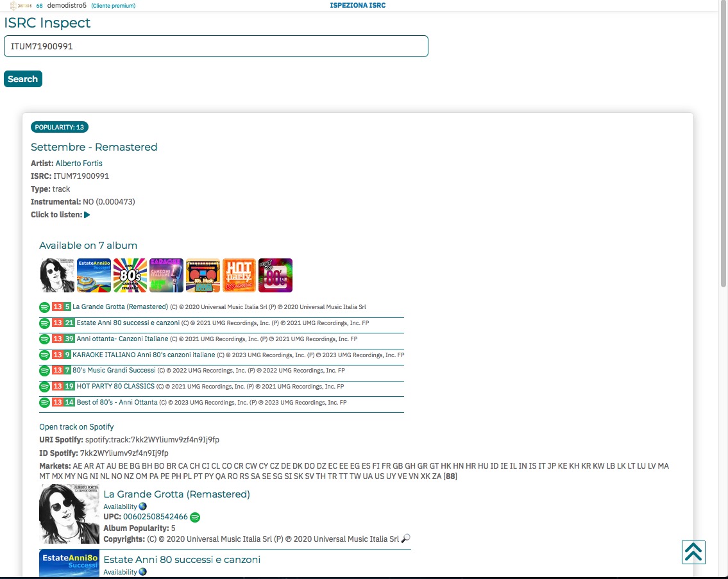This screenshot has height=579, width=728.
Task: Click the Cliente premium label
Action: (x=114, y=6)
